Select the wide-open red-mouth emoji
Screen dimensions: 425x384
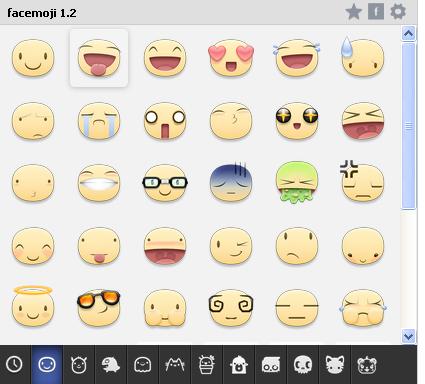click(x=165, y=246)
